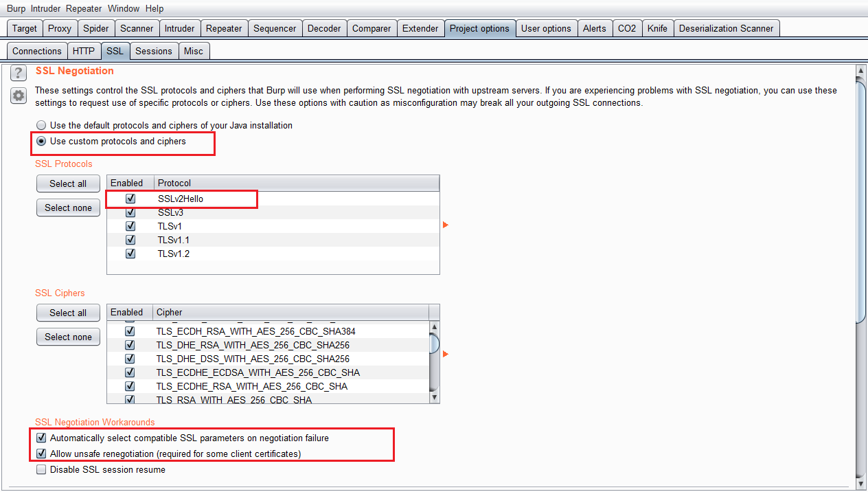Switch to the Target tab
This screenshot has width=868, height=492.
click(x=25, y=28)
